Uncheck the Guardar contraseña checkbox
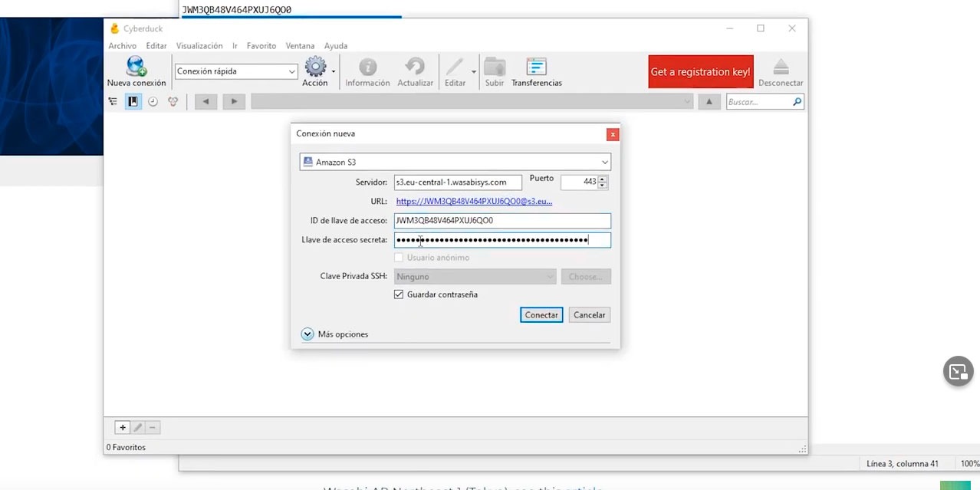Image resolution: width=980 pixels, height=490 pixels. pyautogui.click(x=399, y=294)
